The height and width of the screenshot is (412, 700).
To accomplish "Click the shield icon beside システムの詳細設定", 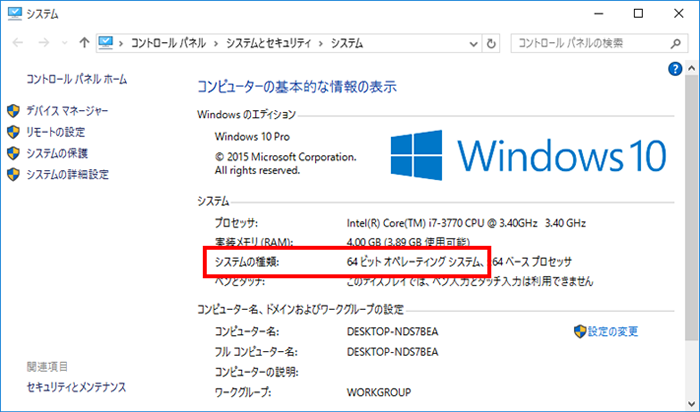I will (x=13, y=175).
